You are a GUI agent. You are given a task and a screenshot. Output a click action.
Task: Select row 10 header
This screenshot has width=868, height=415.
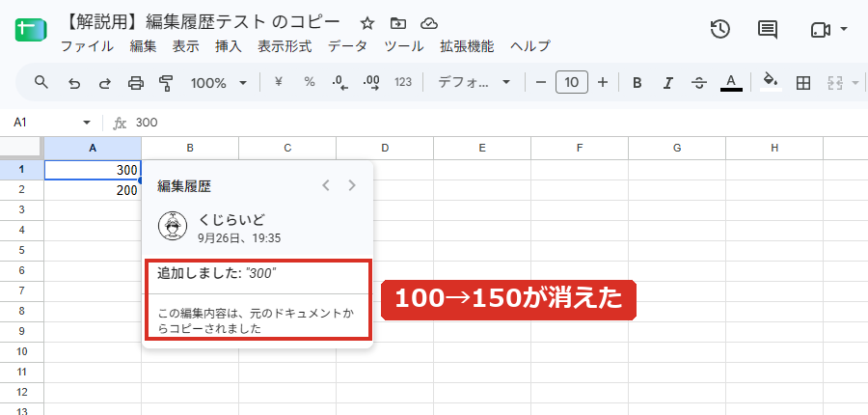tap(21, 351)
